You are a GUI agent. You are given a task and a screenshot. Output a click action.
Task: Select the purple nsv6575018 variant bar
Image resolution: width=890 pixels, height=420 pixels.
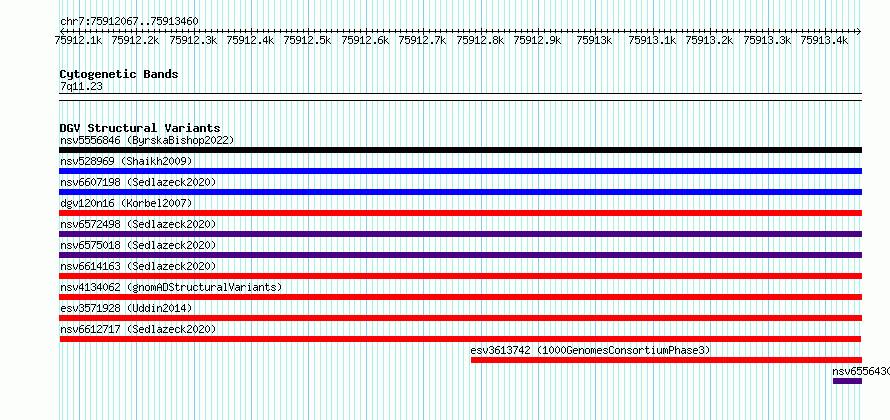(461, 255)
